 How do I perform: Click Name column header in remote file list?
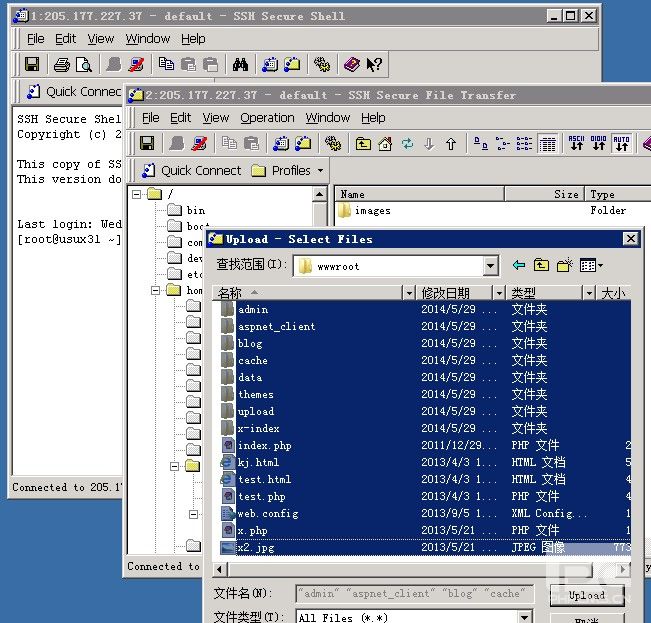pyautogui.click(x=419, y=194)
